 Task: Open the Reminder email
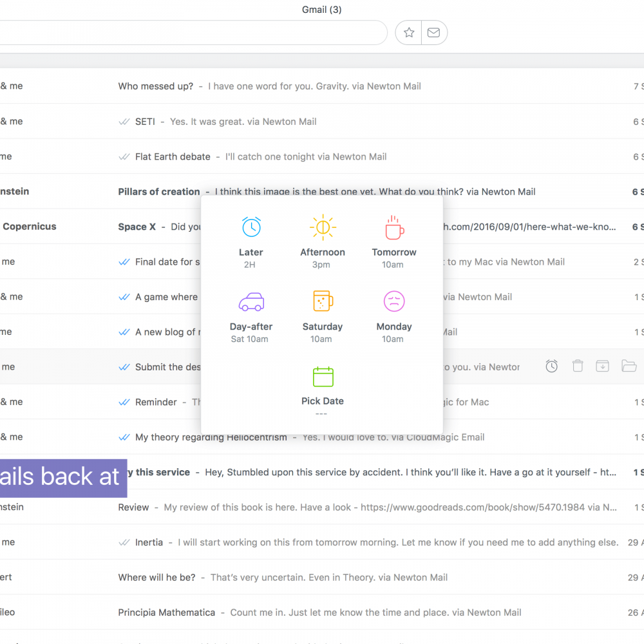pos(156,402)
